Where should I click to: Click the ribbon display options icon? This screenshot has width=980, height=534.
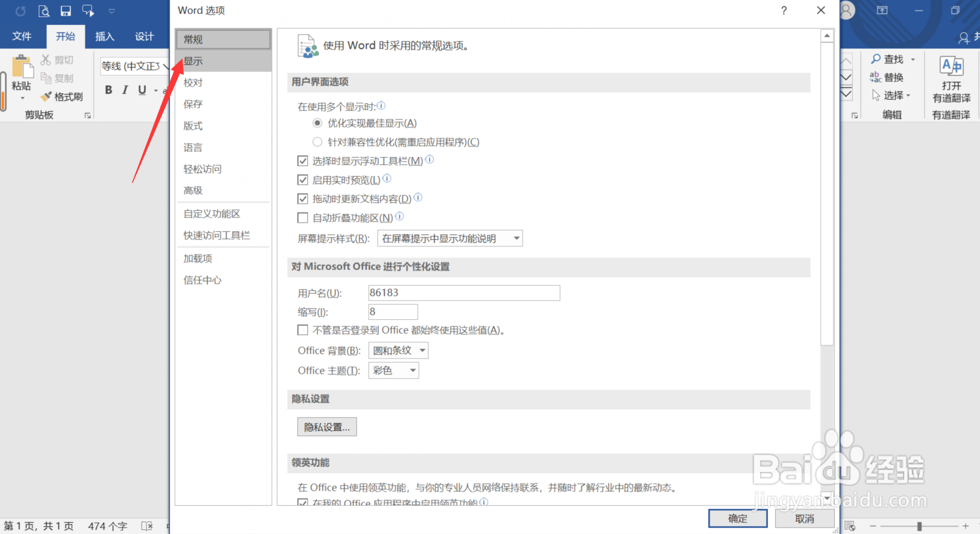[x=882, y=11]
